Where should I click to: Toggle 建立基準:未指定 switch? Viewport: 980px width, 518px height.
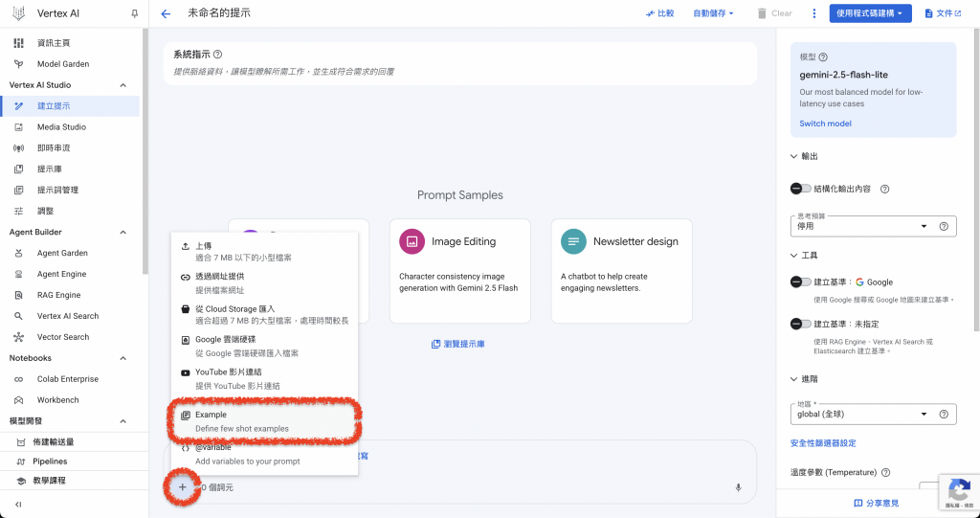click(x=801, y=324)
